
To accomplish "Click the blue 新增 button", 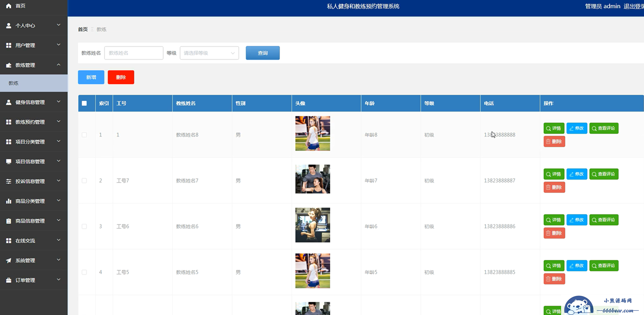I will point(91,77).
